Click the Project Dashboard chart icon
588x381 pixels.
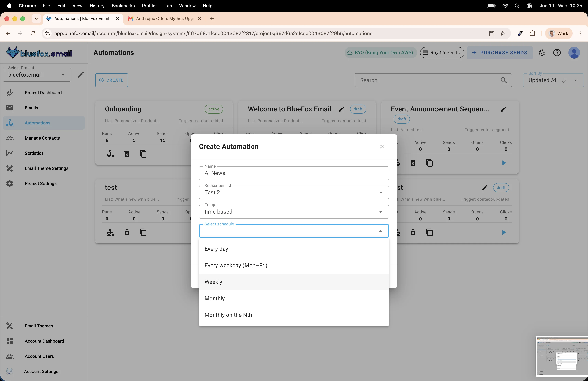pyautogui.click(x=10, y=93)
